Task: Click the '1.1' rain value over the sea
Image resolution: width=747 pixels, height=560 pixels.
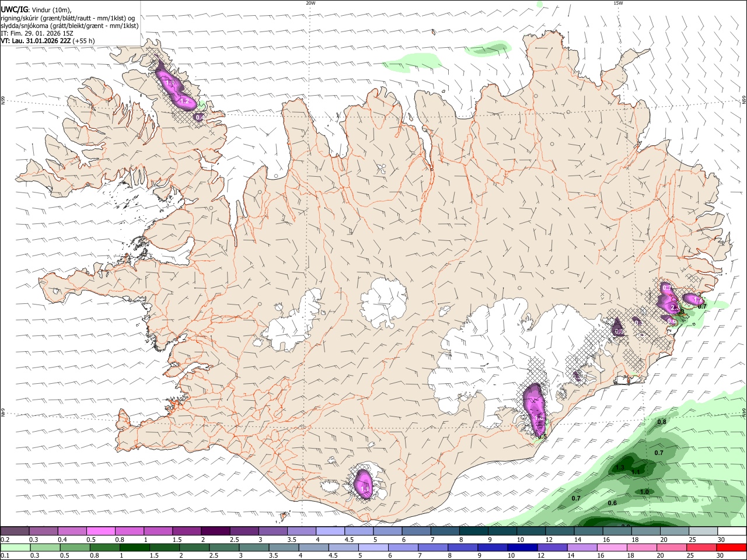Action: [636, 471]
